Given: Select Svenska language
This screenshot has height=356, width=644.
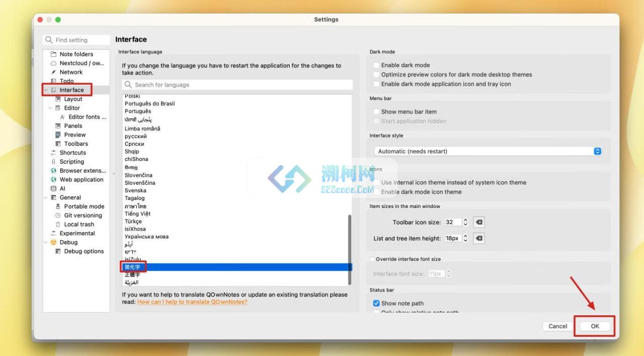Looking at the screenshot, I should coord(135,191).
